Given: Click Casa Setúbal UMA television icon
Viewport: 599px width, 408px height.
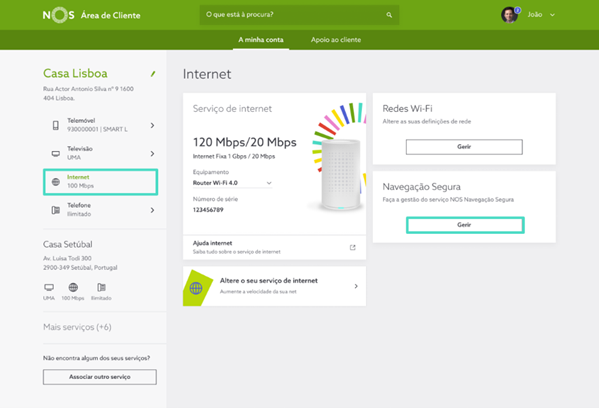Looking at the screenshot, I should pos(49,287).
